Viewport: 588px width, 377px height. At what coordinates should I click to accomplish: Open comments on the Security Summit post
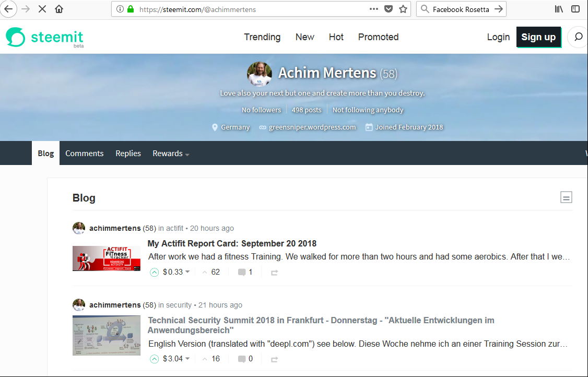pyautogui.click(x=245, y=359)
